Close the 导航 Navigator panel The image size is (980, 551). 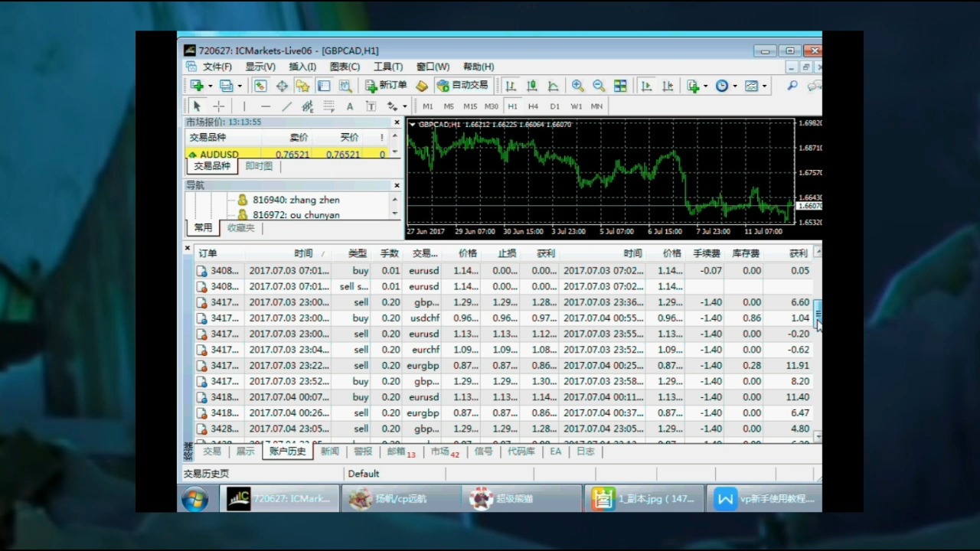click(397, 185)
